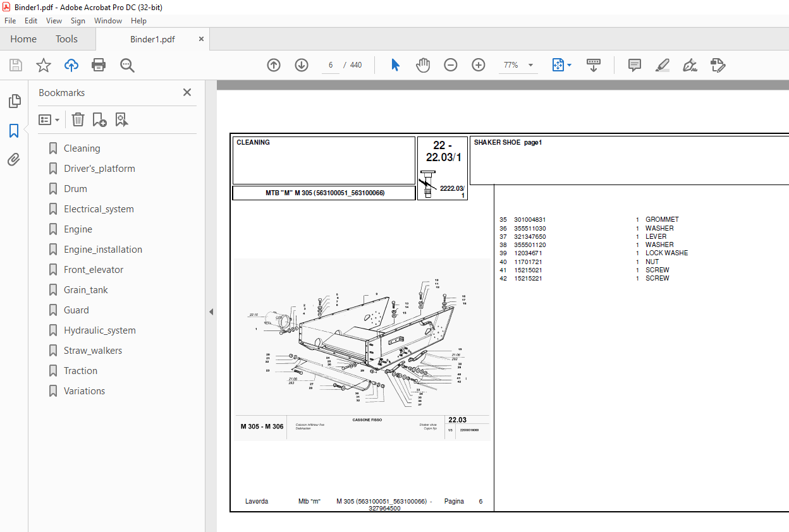Open the Driver's_platform bookmark
This screenshot has width=789, height=532.
pos(99,169)
